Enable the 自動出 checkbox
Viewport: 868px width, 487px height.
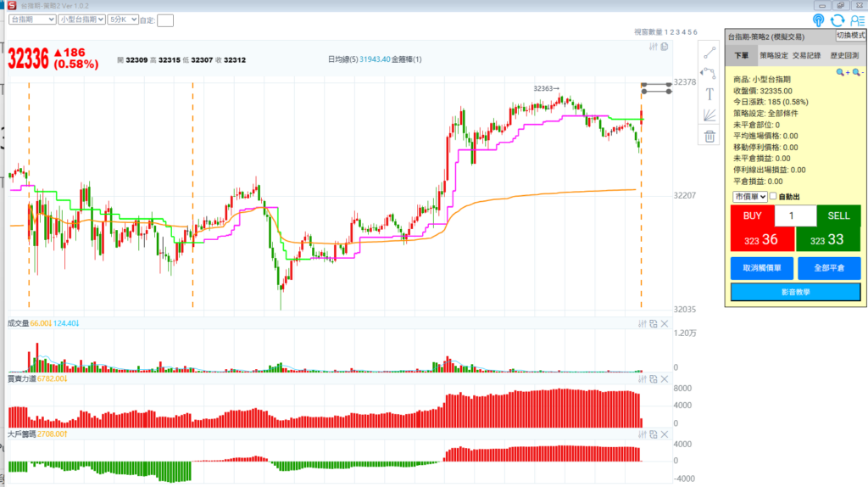(x=773, y=197)
